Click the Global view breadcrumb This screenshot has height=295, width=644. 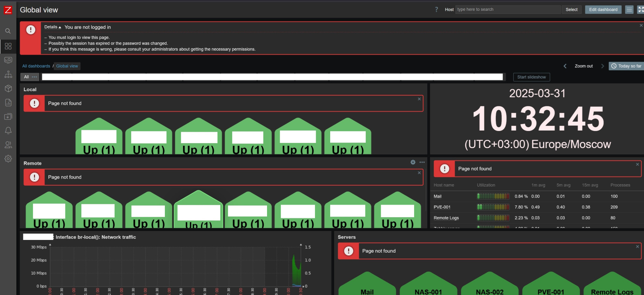click(x=67, y=66)
